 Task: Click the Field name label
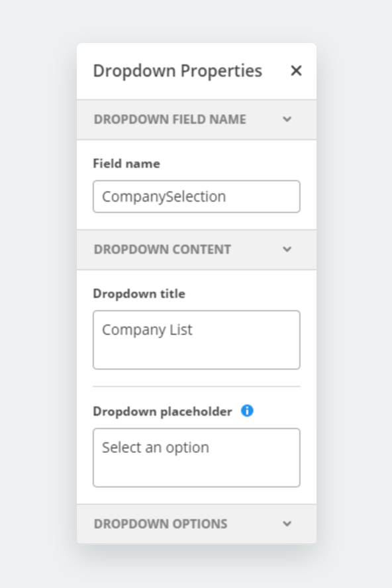[x=126, y=164]
